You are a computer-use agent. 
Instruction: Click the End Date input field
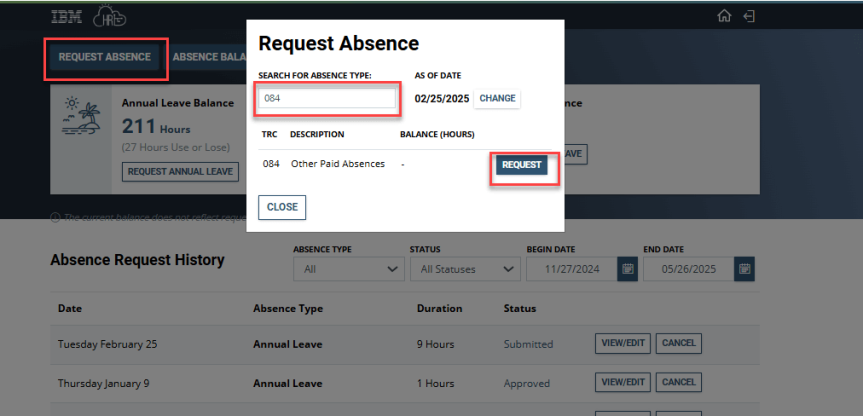pyautogui.click(x=688, y=269)
